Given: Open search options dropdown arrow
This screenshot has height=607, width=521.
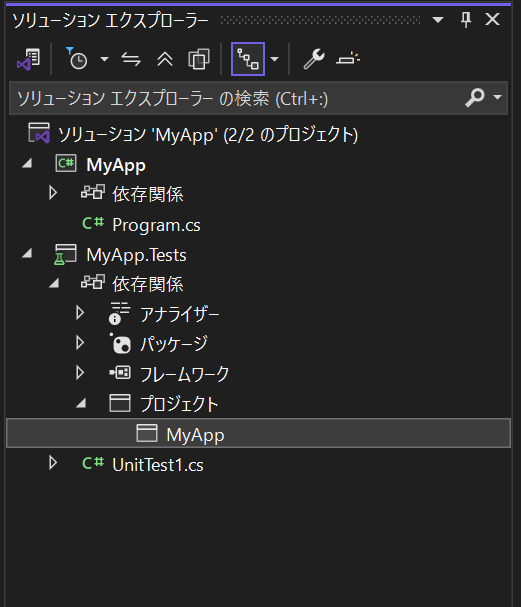Looking at the screenshot, I should point(497,97).
